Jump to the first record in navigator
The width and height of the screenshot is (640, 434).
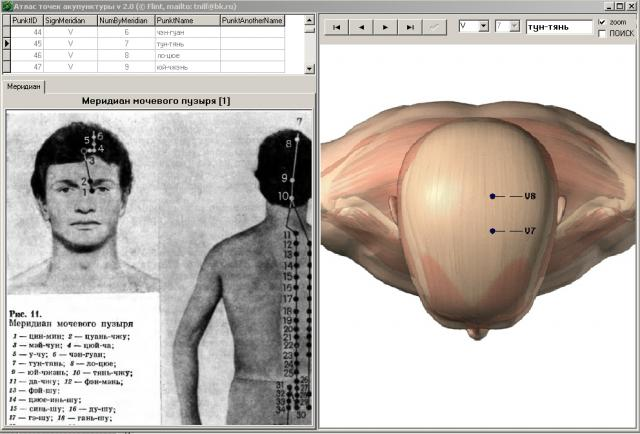337,27
